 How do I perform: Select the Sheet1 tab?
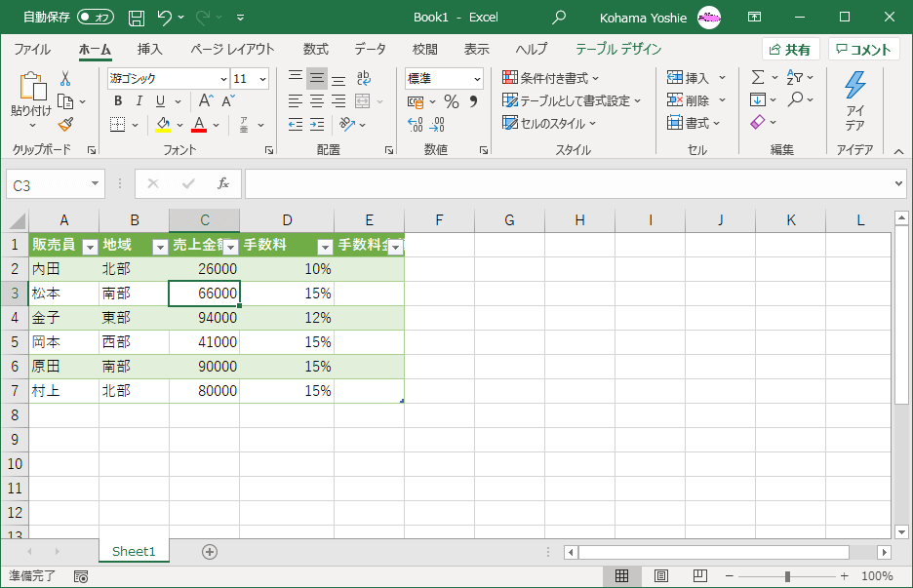coord(134,551)
